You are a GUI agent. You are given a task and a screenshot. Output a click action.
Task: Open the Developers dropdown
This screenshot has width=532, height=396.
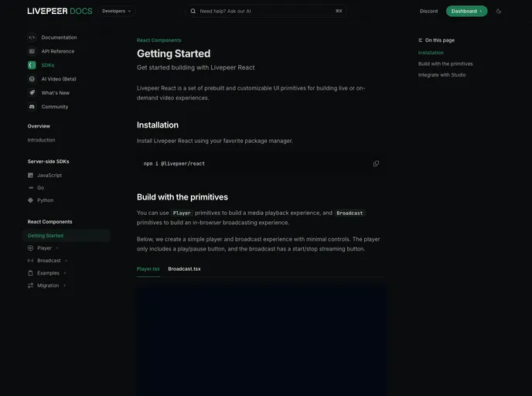(116, 11)
